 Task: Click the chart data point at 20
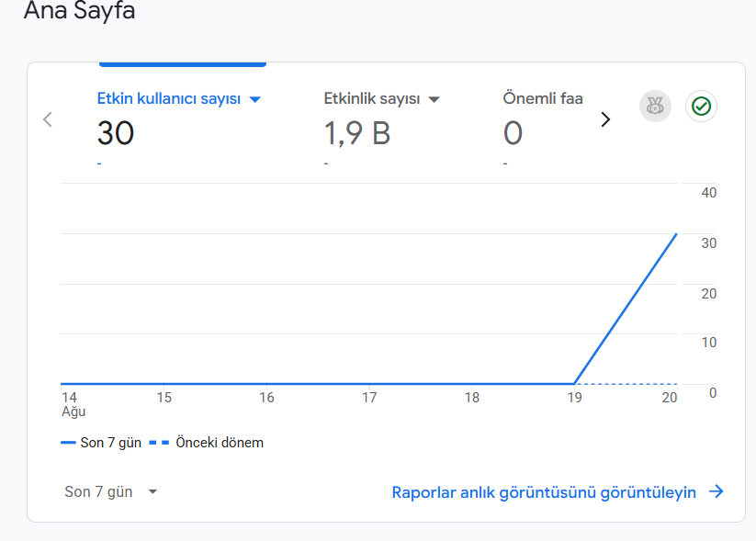point(676,234)
